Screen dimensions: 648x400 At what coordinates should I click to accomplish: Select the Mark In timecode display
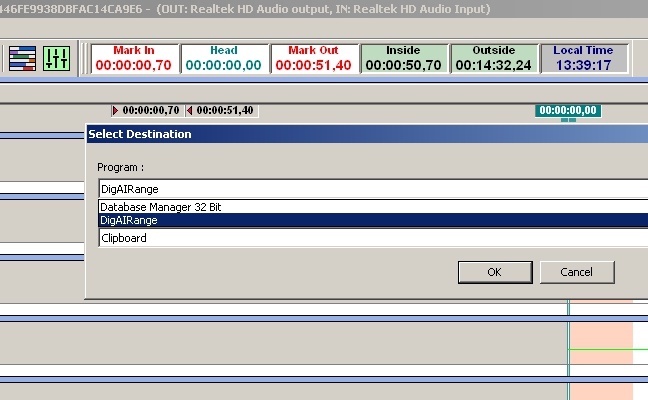click(134, 59)
